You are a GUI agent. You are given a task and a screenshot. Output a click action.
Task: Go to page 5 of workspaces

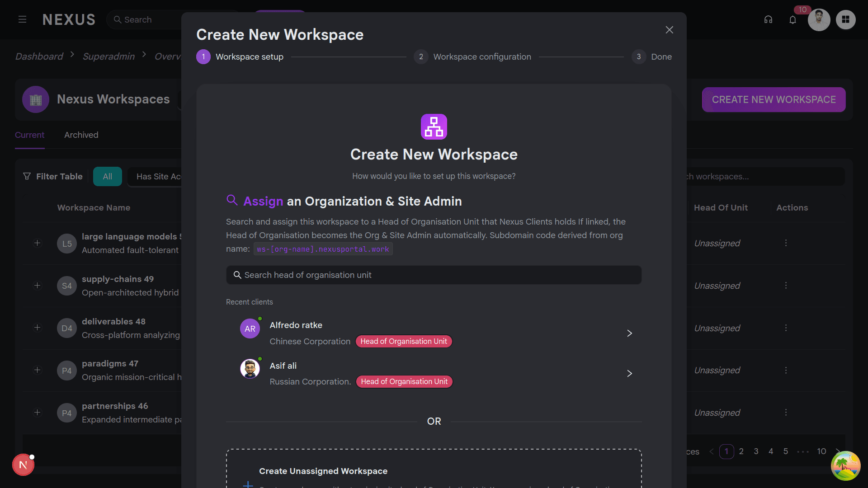coord(786,451)
